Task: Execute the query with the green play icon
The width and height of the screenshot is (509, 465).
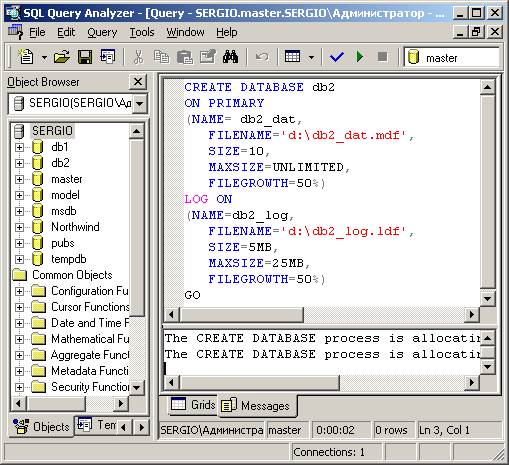Action: click(x=360, y=57)
